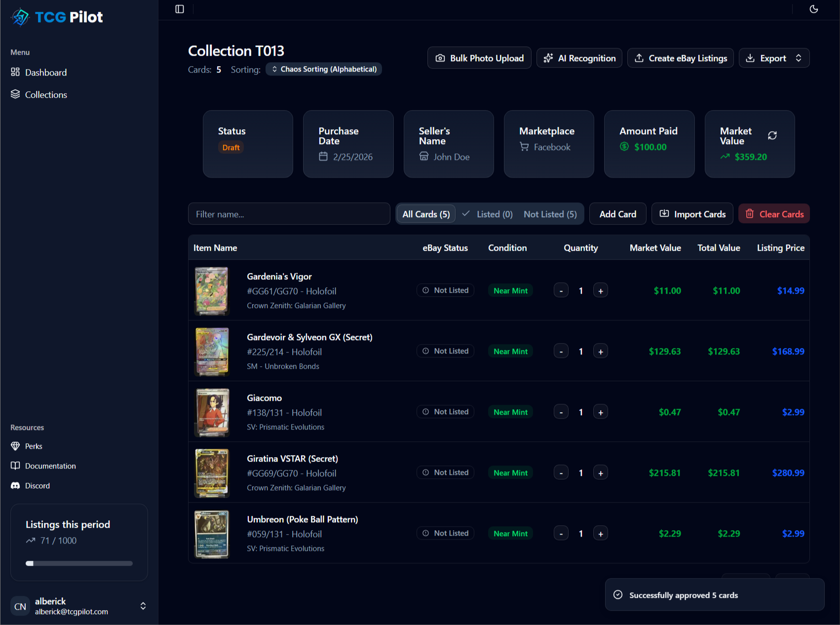Screen dimensions: 840x625
Task: Switch to dark mode using the moon icon
Action: 814,9
